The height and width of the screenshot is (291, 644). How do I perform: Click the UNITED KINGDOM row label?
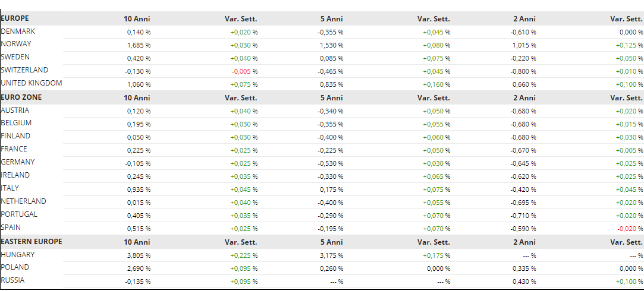pos(32,83)
